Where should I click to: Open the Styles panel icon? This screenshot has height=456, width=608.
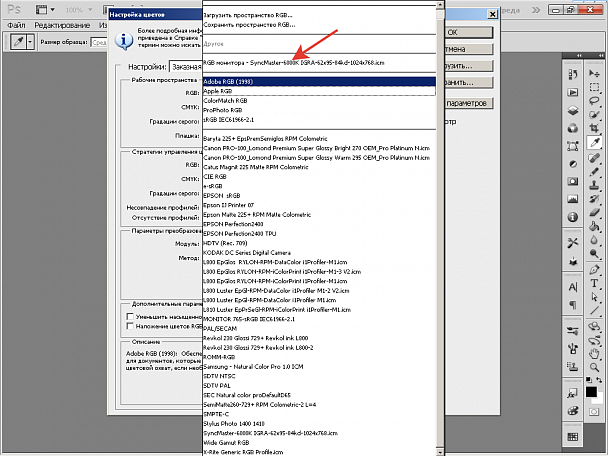click(x=573, y=393)
